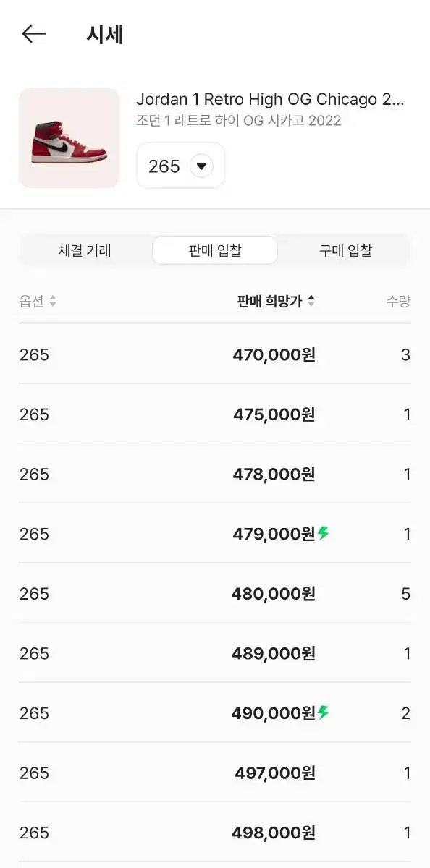The width and height of the screenshot is (430, 868).
Task: Select the 475,000원 listing row
Action: tap(215, 414)
